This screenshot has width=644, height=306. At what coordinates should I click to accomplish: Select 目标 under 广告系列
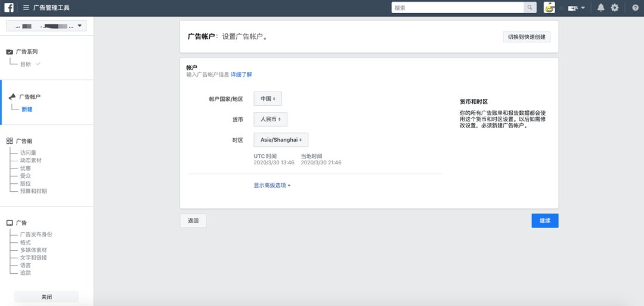click(x=26, y=64)
